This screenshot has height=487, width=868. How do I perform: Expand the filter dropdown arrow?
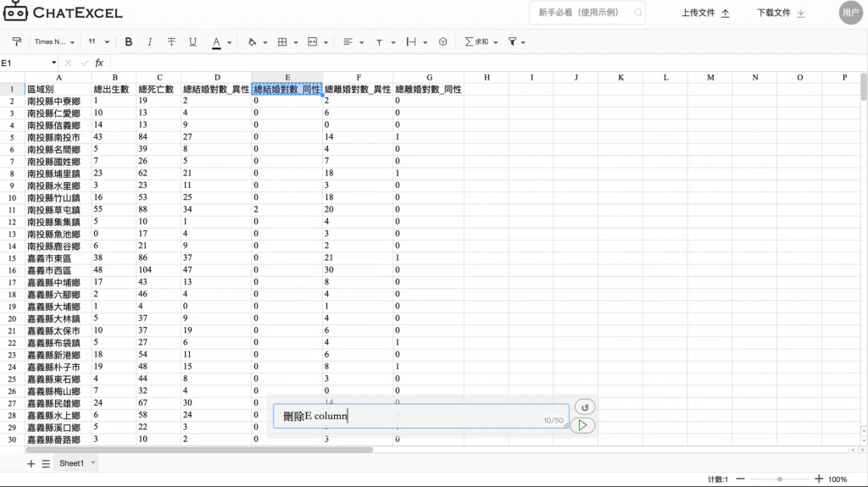(x=522, y=42)
